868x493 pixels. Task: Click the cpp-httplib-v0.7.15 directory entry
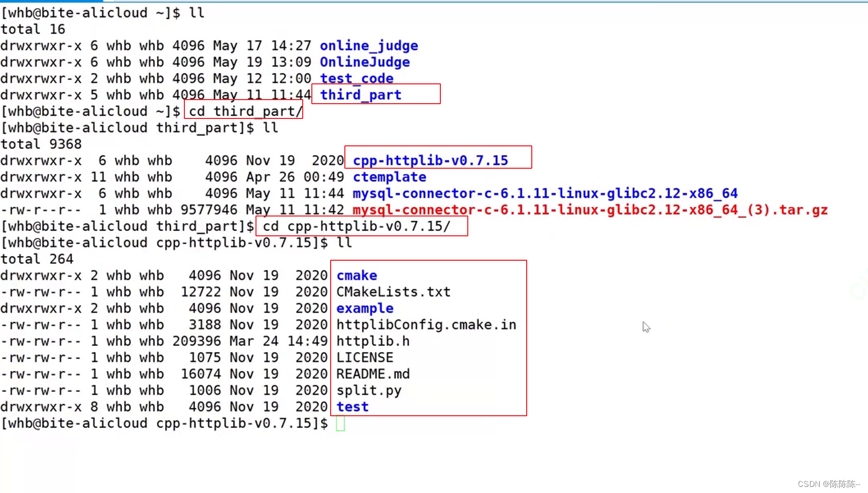430,161
